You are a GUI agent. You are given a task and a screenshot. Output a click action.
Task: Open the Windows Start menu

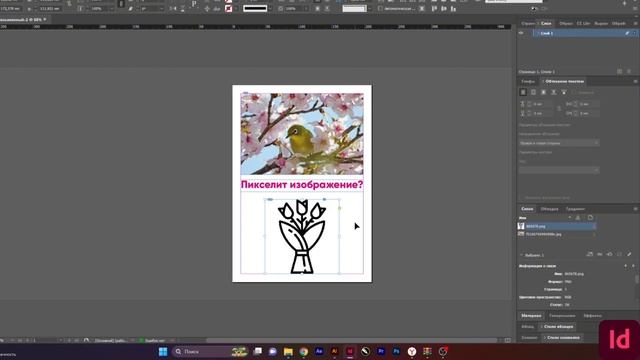(x=163, y=351)
